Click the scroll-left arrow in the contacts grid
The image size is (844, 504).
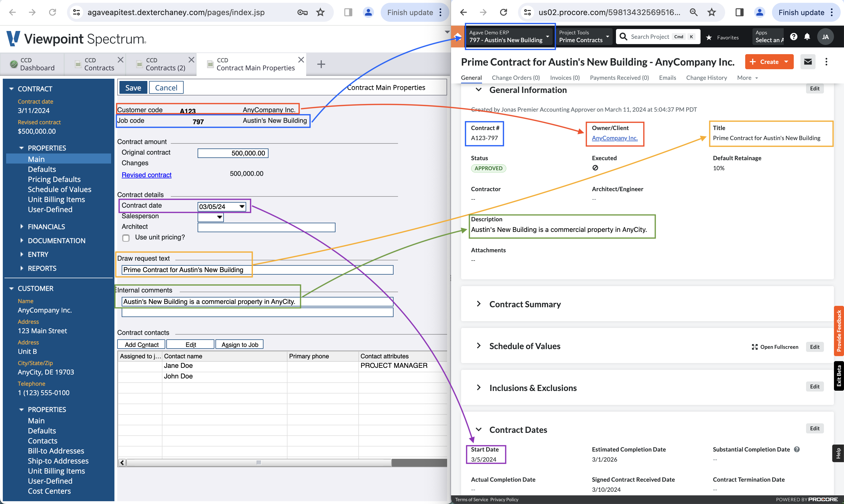pos(122,463)
